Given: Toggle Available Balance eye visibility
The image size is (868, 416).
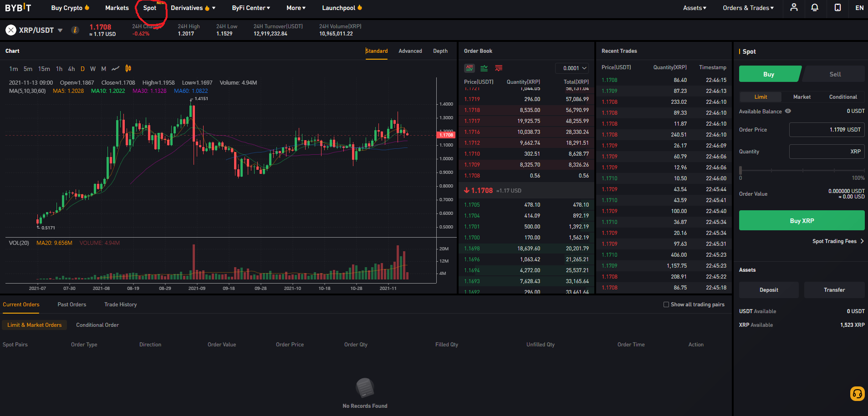Looking at the screenshot, I should 788,111.
